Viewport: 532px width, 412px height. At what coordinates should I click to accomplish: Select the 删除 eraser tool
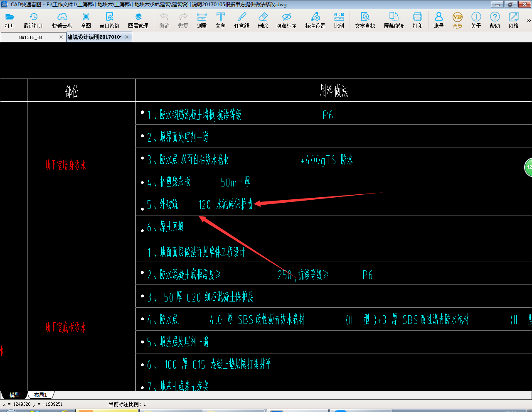pyautogui.click(x=263, y=20)
